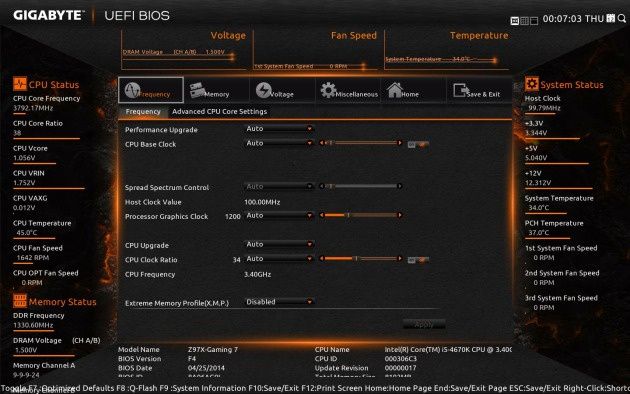Click the Temperature monitor panel
This screenshot has height=394, width=630.
pyautogui.click(x=447, y=50)
